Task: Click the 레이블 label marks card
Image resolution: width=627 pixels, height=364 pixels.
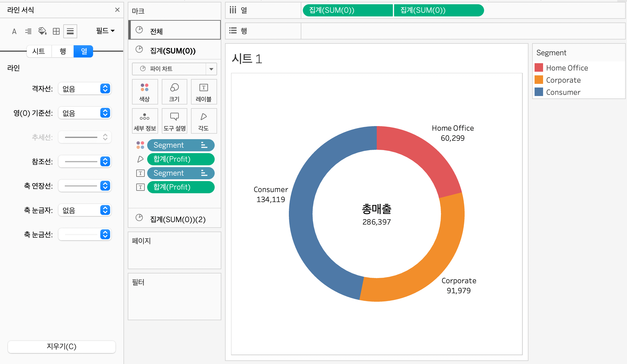Action: click(x=204, y=92)
